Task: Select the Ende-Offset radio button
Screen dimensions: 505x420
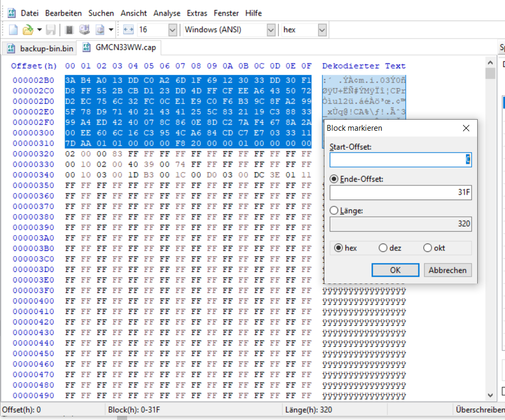Action: (x=334, y=179)
